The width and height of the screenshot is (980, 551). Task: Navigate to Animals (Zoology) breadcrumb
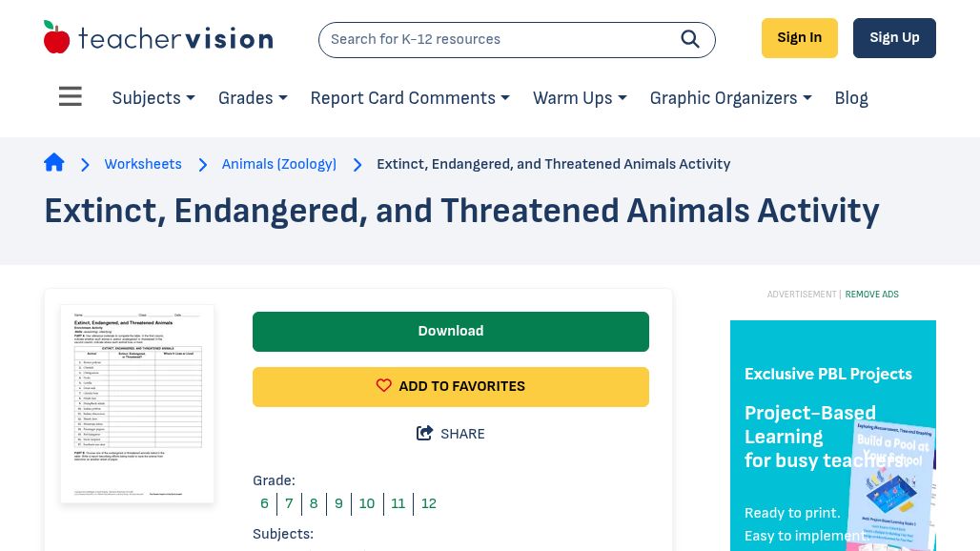coord(279,164)
